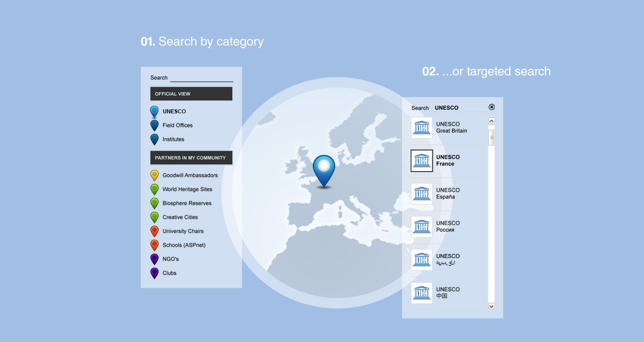Screen dimensions: 644x342
Task: Click the green World Heritage Sites pin
Action: (x=154, y=189)
